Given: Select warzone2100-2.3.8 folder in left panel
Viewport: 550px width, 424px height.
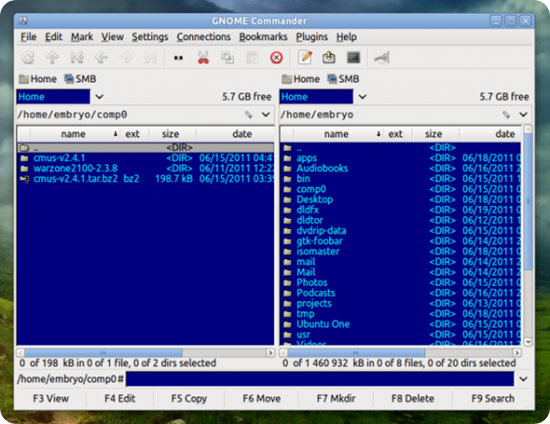Looking at the screenshot, I should [145, 168].
